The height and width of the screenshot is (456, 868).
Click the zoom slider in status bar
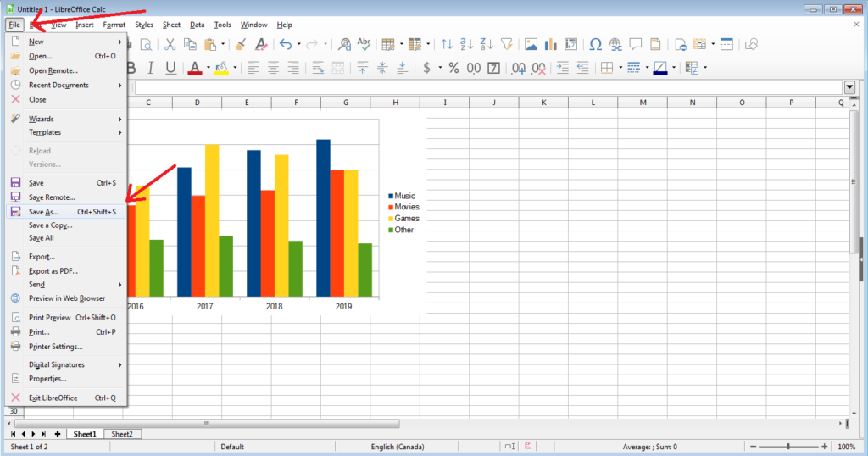[x=788, y=446]
